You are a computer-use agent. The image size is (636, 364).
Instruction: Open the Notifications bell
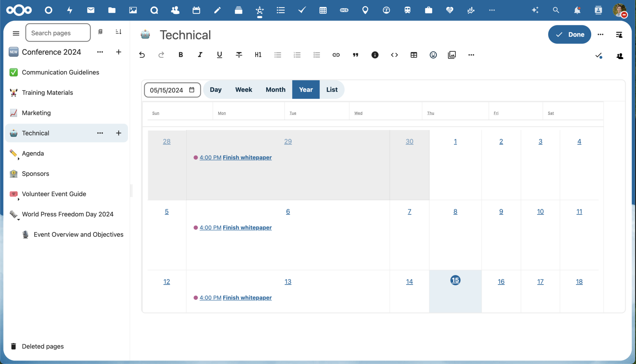(x=577, y=10)
